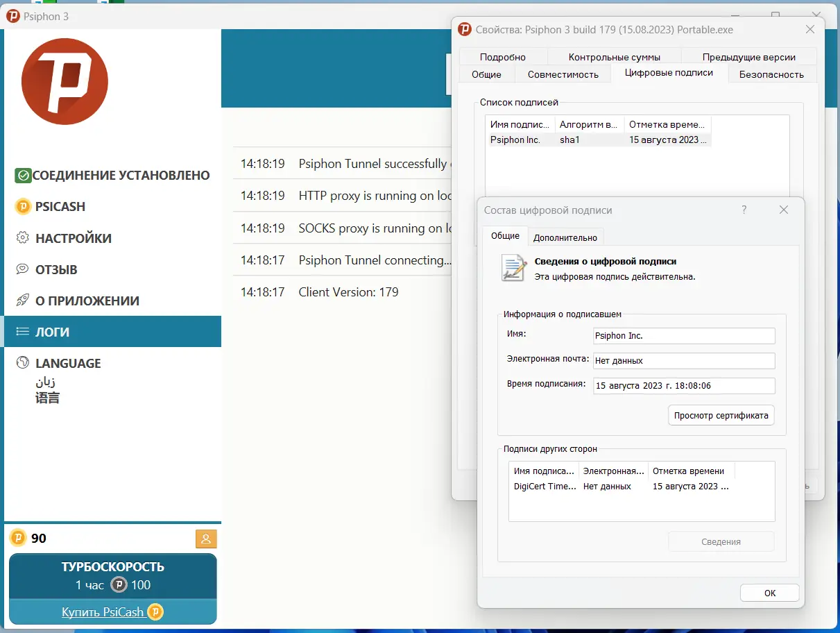The width and height of the screenshot is (840, 633).
Task: Click the orange account icon beside PsiCash balance
Action: pyautogui.click(x=206, y=538)
